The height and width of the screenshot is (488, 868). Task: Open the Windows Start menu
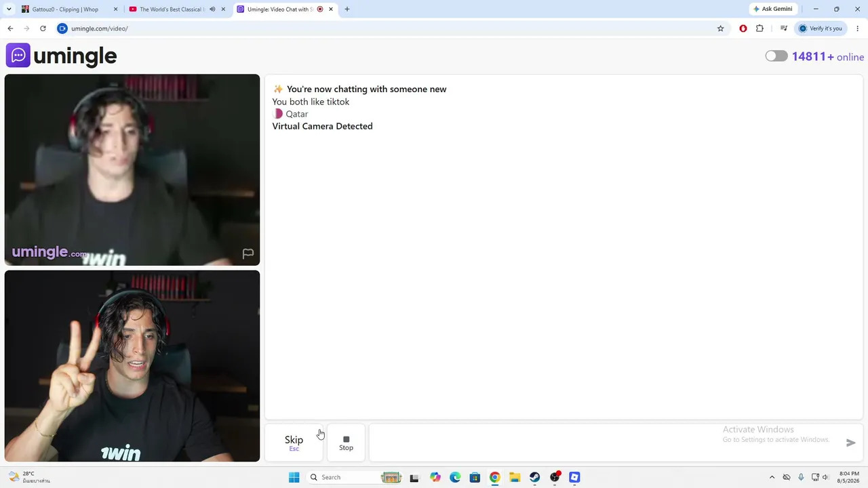tap(294, 477)
